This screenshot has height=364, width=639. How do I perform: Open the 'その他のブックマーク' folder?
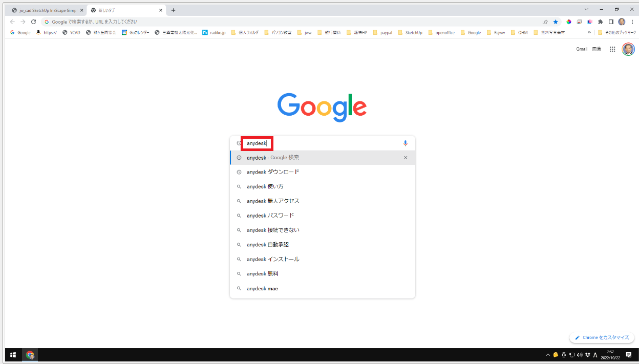pos(617,32)
